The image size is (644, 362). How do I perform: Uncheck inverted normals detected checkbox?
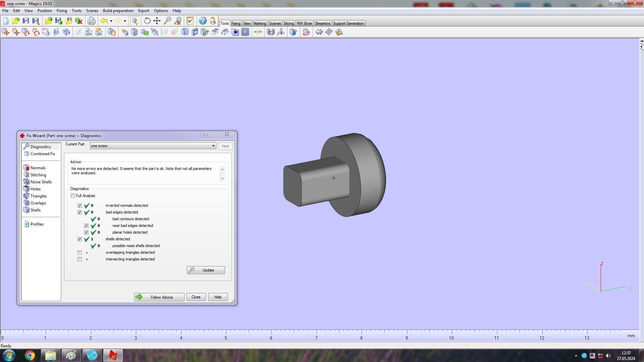click(x=79, y=205)
